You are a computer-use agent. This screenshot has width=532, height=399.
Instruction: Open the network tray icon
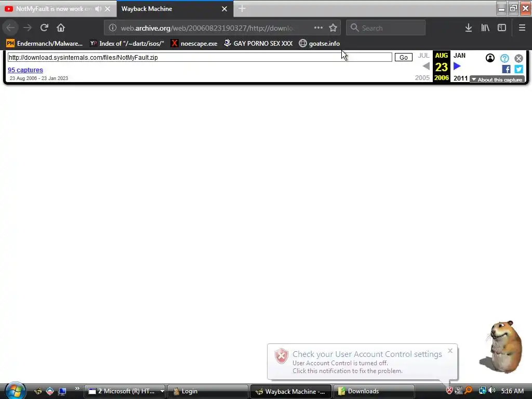pyautogui.click(x=482, y=391)
